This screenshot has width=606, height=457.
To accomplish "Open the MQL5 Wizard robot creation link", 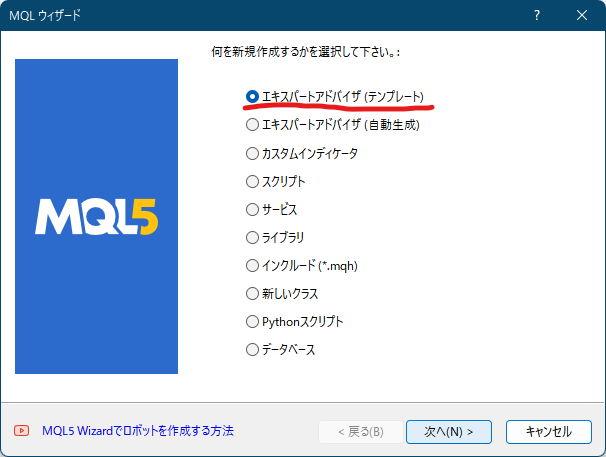I will (x=138, y=431).
